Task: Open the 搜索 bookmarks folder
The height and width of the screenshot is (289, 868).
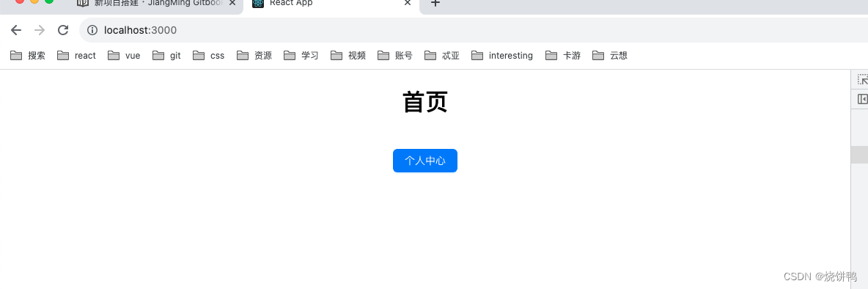Action: pyautogui.click(x=28, y=55)
